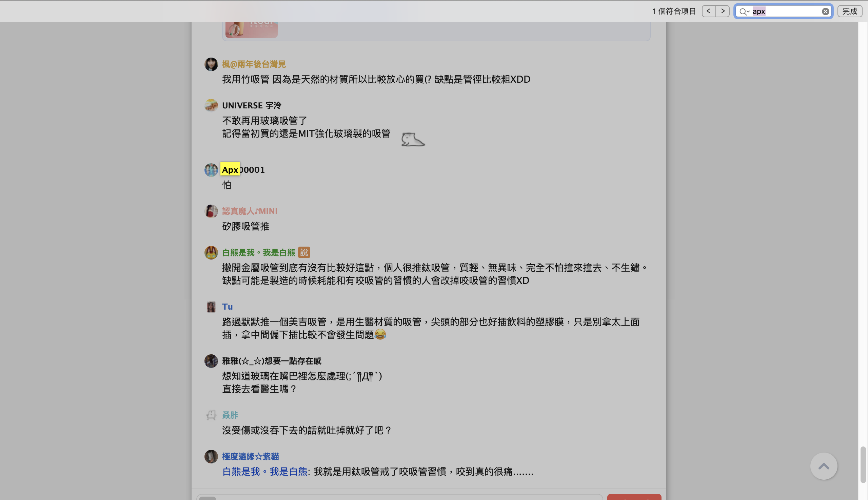Open UNIVERSE 宇泠 profile avatar
The height and width of the screenshot is (500, 868).
pos(211,105)
